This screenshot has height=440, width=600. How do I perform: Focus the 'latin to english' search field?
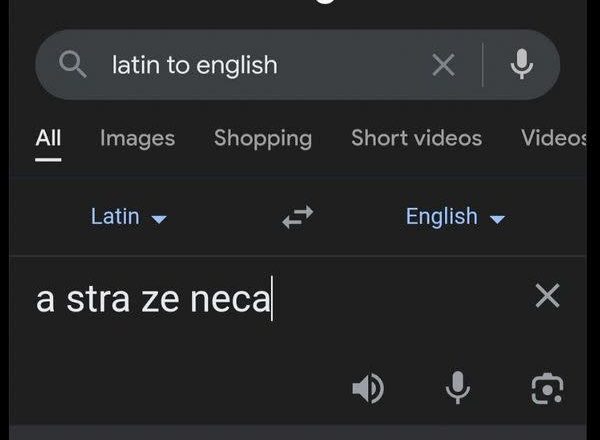(264, 65)
